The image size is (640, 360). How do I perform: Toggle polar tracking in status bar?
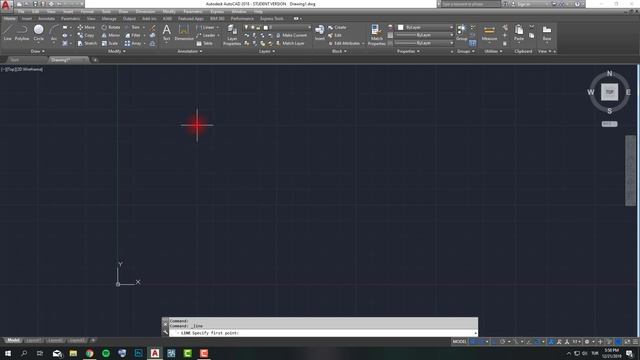point(503,342)
